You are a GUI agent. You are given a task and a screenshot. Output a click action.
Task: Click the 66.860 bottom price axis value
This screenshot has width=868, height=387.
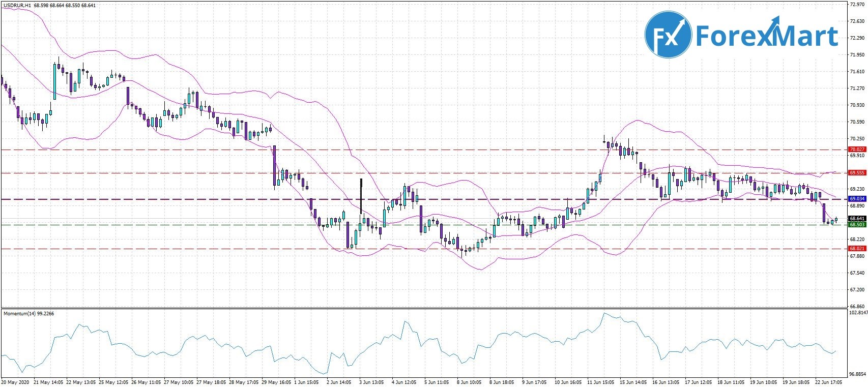click(857, 307)
